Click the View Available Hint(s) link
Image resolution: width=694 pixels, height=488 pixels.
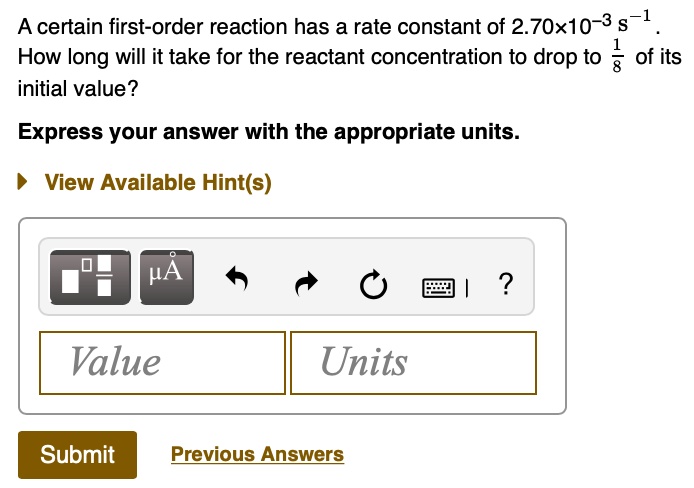click(158, 182)
